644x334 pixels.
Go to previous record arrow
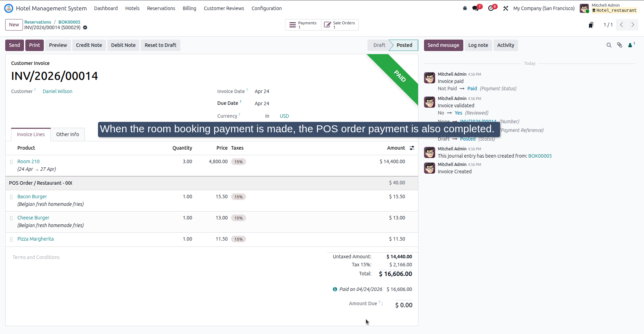(x=621, y=25)
